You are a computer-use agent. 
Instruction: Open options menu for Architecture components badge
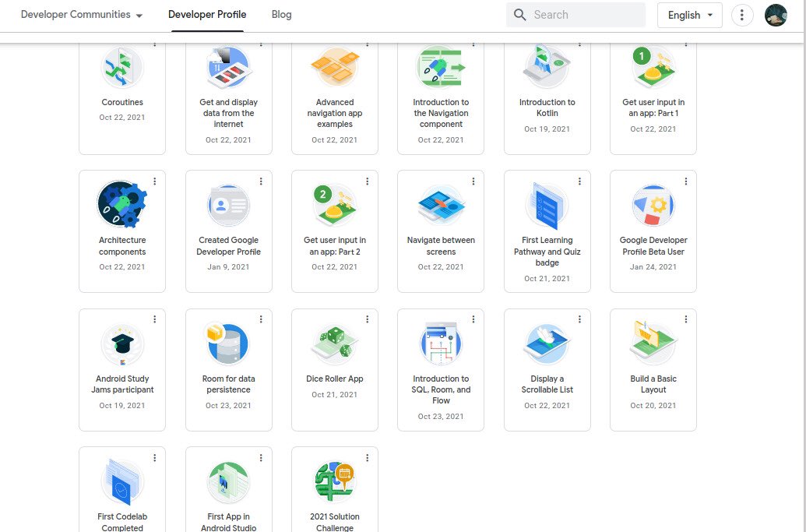(155, 181)
